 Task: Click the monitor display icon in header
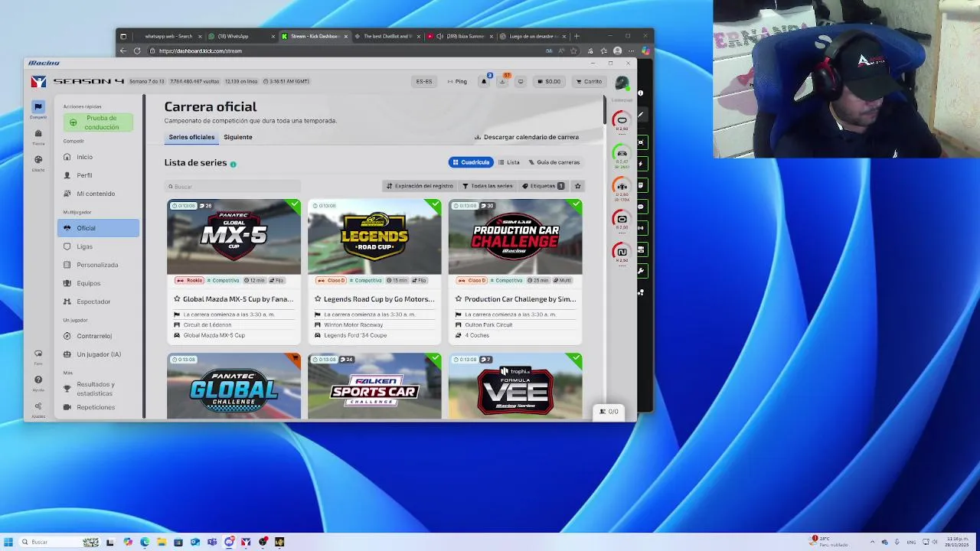(x=521, y=81)
